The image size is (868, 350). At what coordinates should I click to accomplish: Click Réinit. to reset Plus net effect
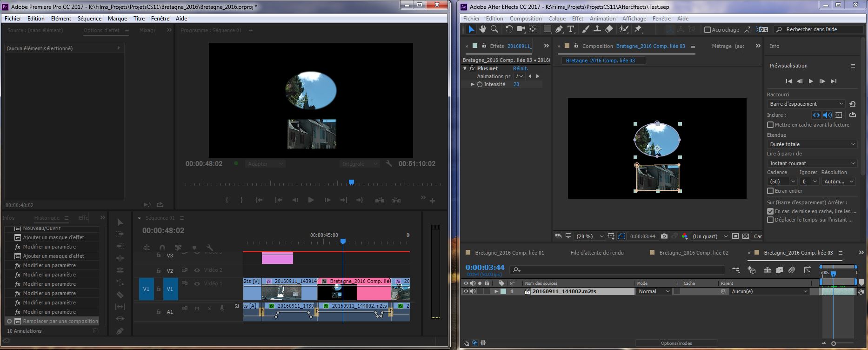(x=520, y=68)
